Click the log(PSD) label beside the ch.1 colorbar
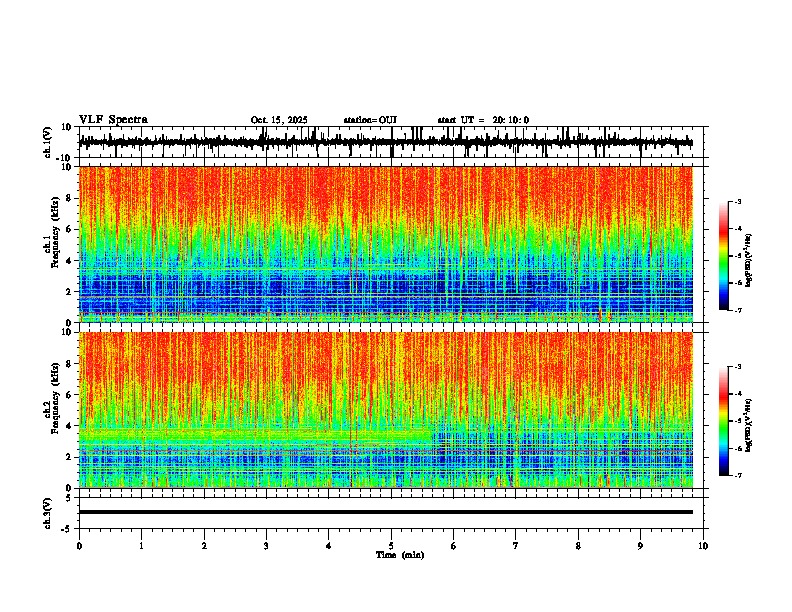Image resolution: width=792 pixels, height=612 pixels. point(748,261)
